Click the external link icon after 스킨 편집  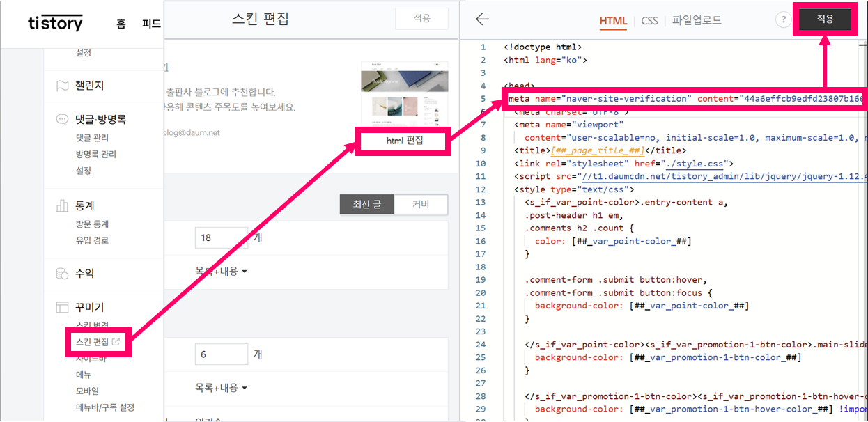click(116, 341)
